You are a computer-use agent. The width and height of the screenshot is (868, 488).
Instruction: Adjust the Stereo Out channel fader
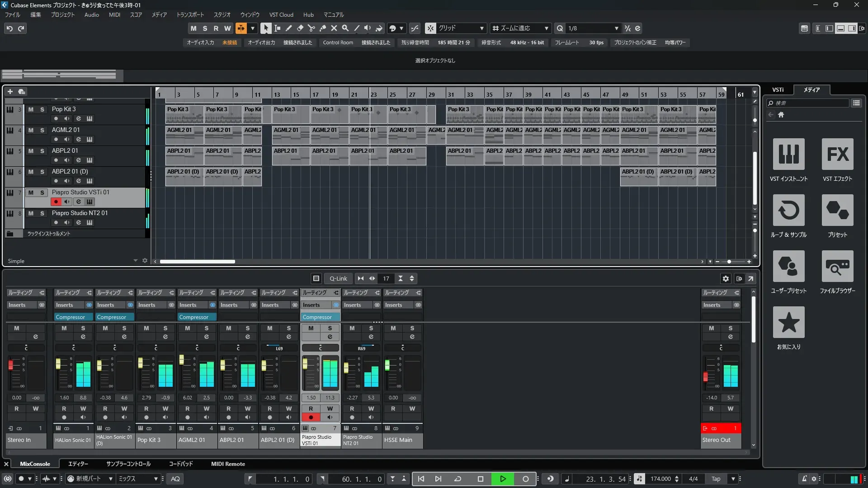[x=705, y=376]
